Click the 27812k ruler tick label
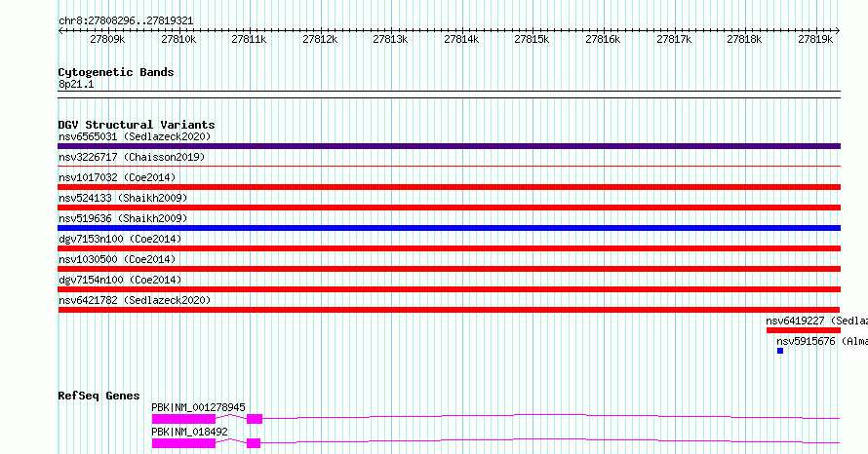Screen dimensions: 868x454 pyautogui.click(x=320, y=40)
